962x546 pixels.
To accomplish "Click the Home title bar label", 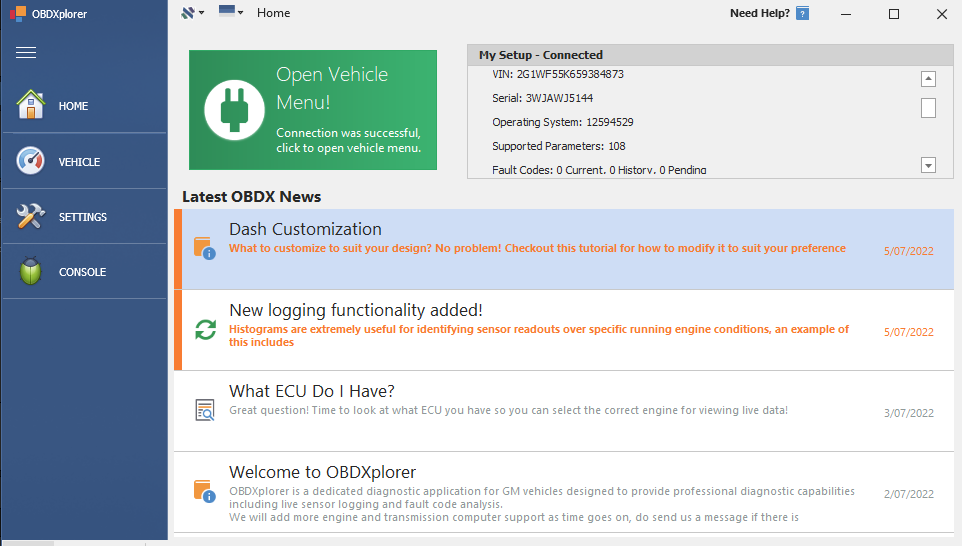I will tap(274, 13).
